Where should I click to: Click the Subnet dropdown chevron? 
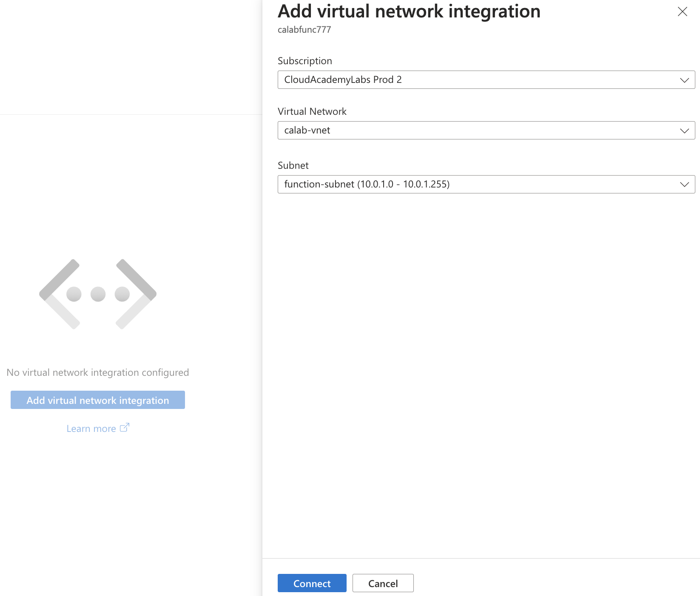pos(684,184)
